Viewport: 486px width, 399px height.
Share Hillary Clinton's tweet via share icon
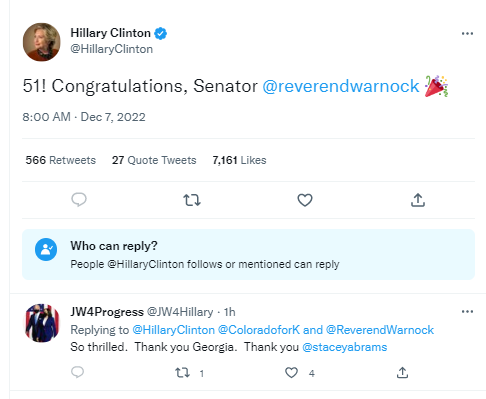tap(418, 200)
